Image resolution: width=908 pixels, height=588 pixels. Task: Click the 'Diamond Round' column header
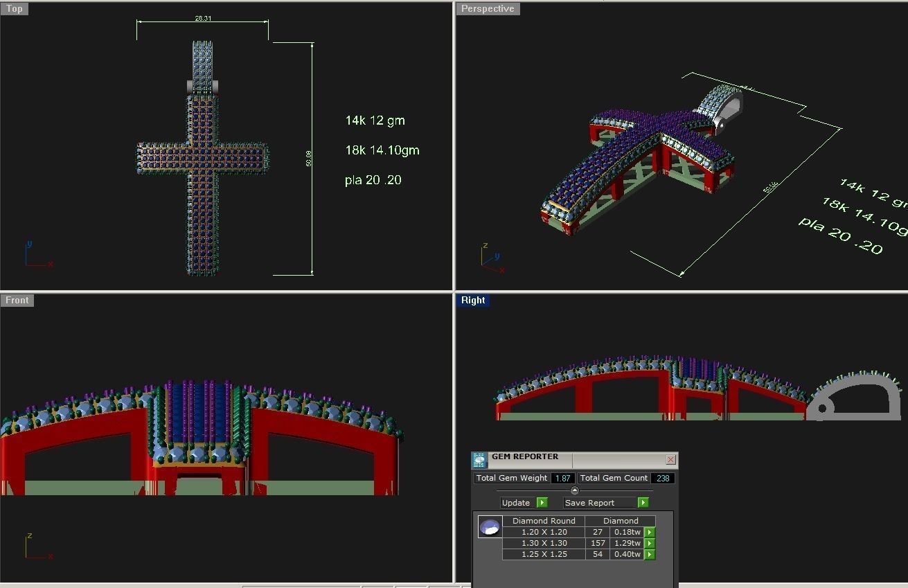(544, 521)
